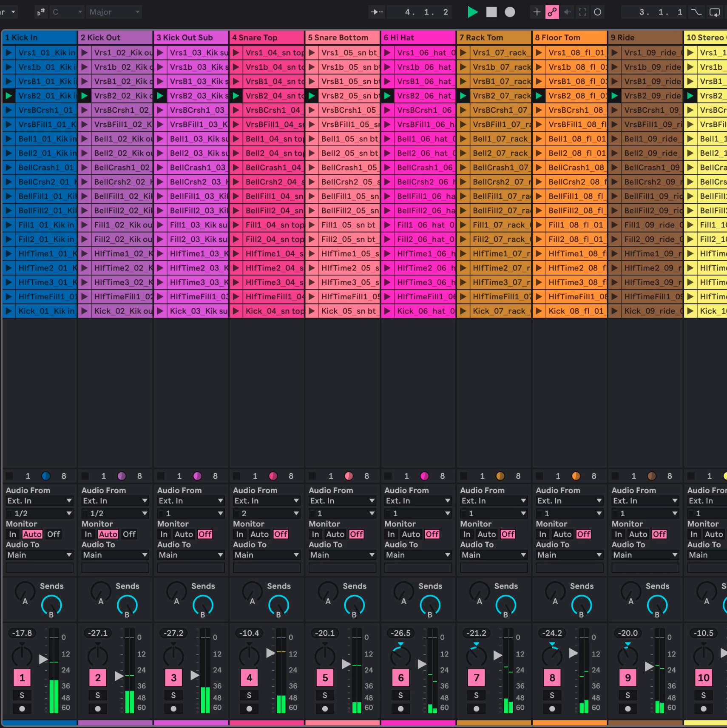
Task: Toggle the Track Activator 10 button
Action: click(703, 678)
